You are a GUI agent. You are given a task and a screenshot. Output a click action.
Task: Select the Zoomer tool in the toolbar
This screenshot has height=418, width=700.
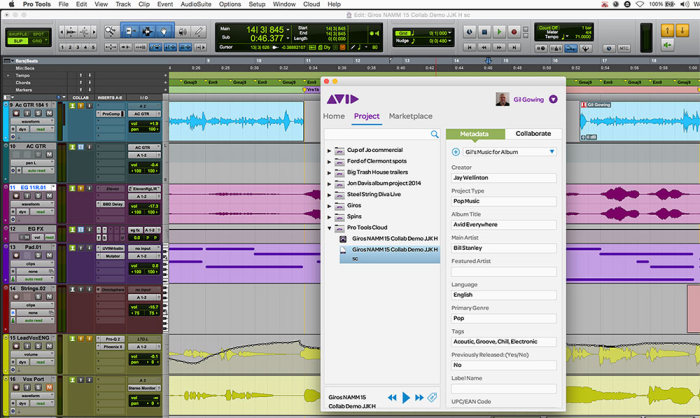[x=110, y=31]
